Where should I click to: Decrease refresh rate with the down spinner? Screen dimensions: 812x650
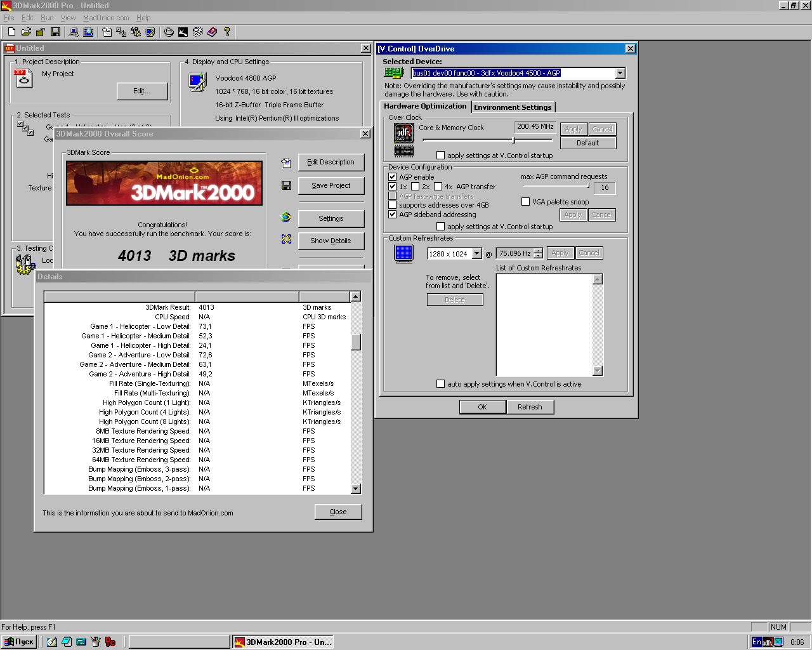[539, 256]
